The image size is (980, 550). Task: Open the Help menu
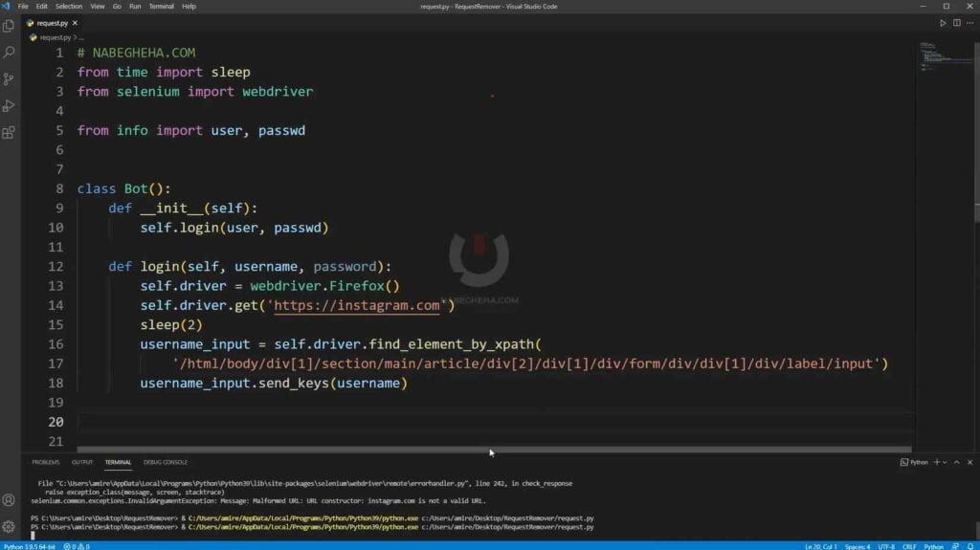click(x=189, y=7)
